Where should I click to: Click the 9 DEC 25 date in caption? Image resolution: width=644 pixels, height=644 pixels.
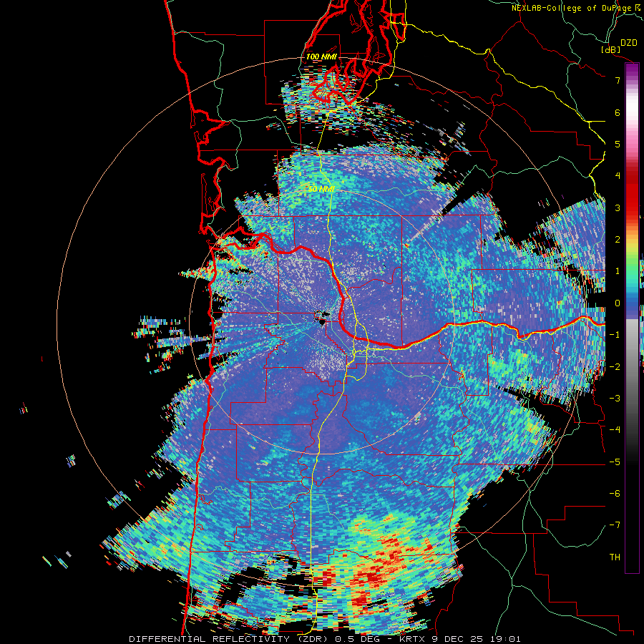click(x=457, y=639)
